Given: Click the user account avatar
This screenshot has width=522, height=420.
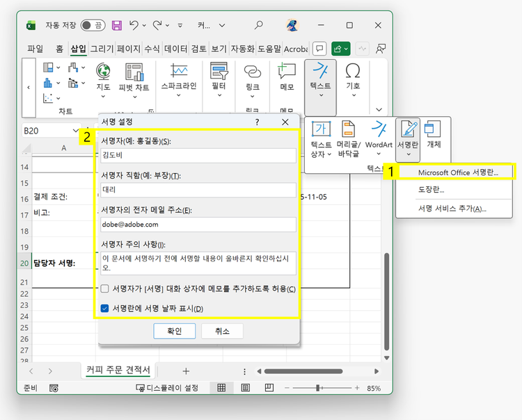Looking at the screenshot, I should pos(292,25).
